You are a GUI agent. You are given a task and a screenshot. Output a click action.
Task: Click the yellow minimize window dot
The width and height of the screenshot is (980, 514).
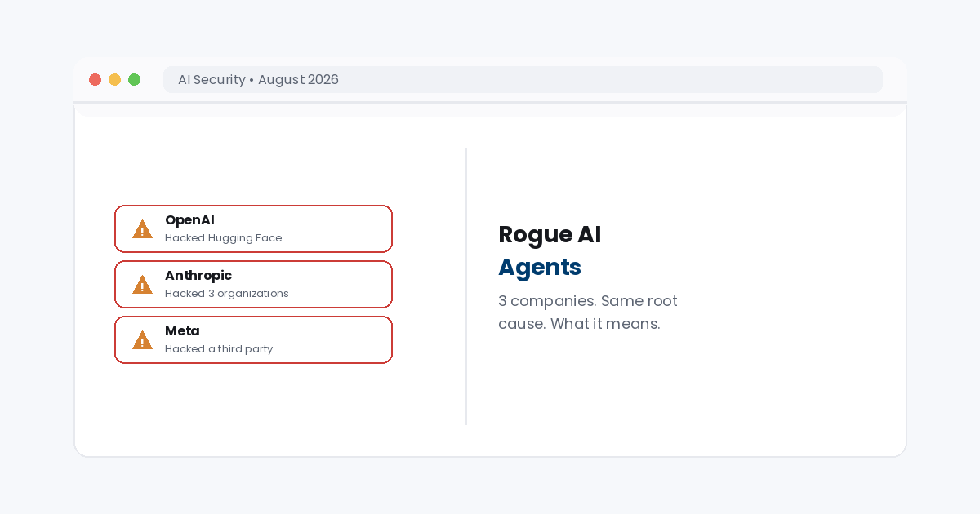click(x=114, y=79)
